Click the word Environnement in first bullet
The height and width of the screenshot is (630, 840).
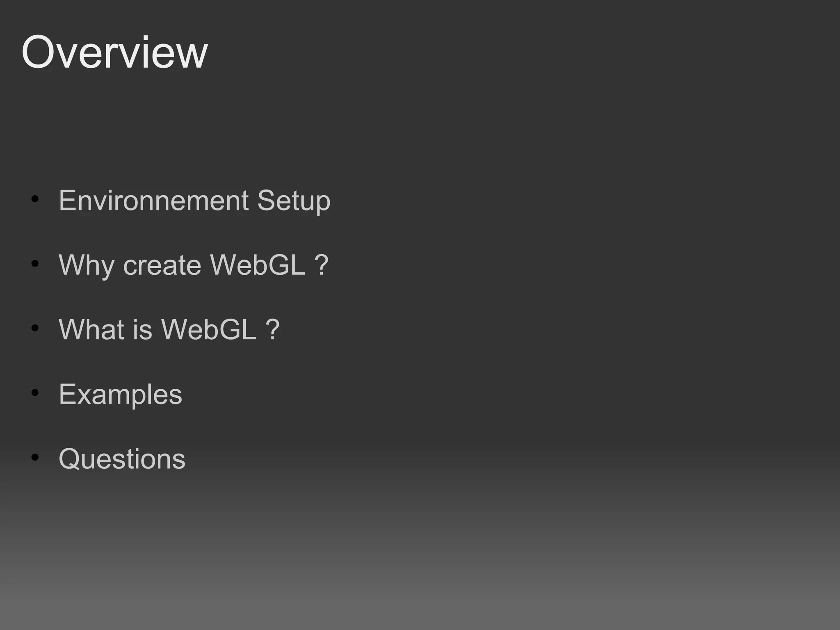(x=154, y=201)
